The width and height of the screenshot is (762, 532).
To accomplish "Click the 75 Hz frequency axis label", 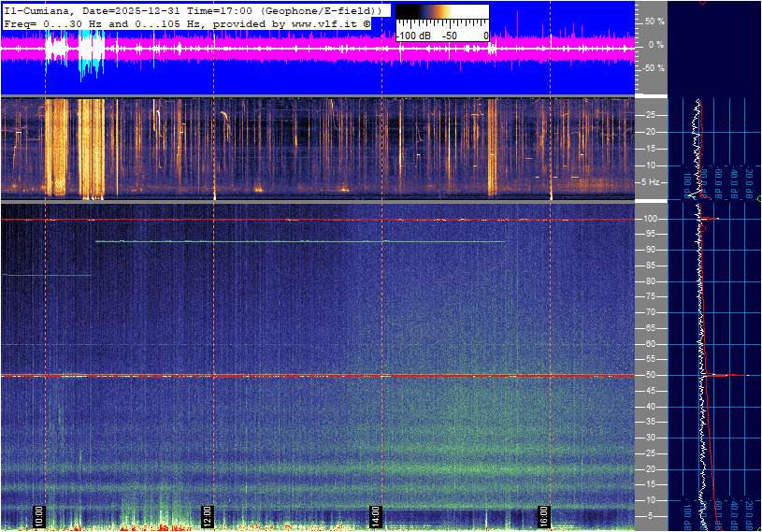I will tap(651, 297).
